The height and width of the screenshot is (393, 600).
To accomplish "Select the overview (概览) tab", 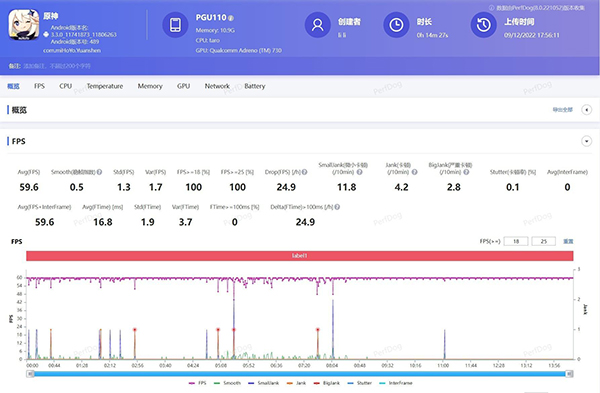I will (13, 86).
